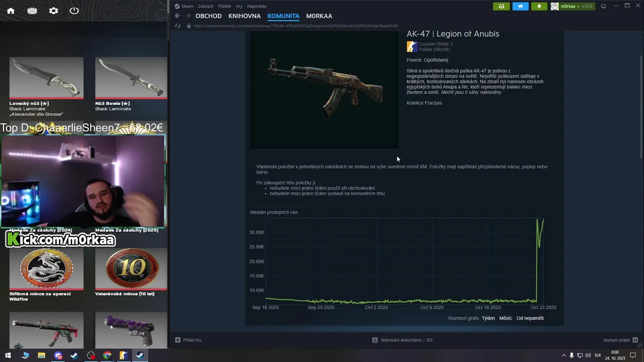Click the Kolekce Fracture text
The width and height of the screenshot is (644, 362).
[424, 103]
